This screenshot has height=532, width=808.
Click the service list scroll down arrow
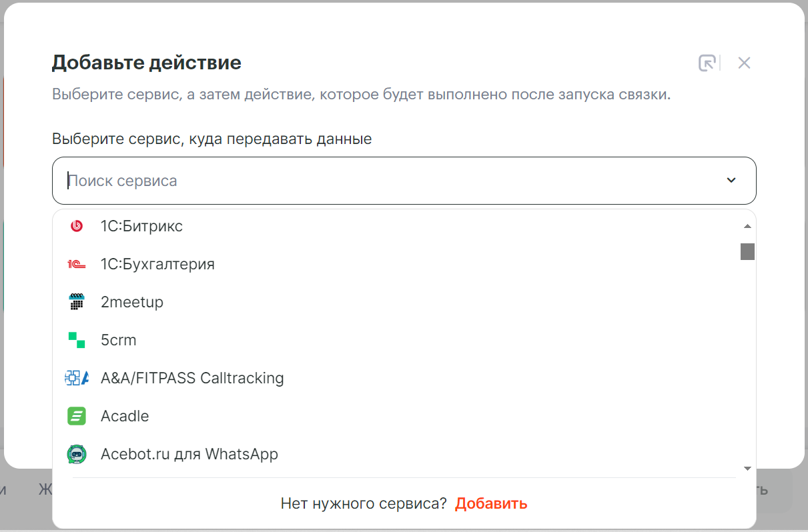[747, 469]
